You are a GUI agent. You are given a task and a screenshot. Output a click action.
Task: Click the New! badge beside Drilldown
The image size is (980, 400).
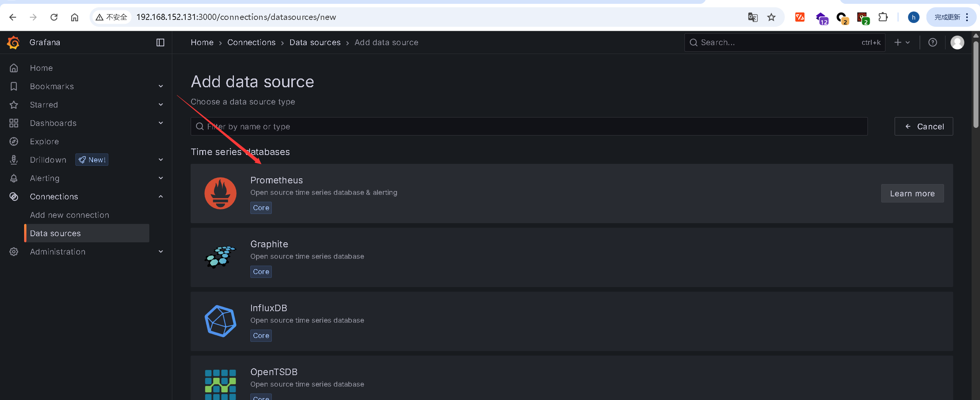tap(92, 160)
